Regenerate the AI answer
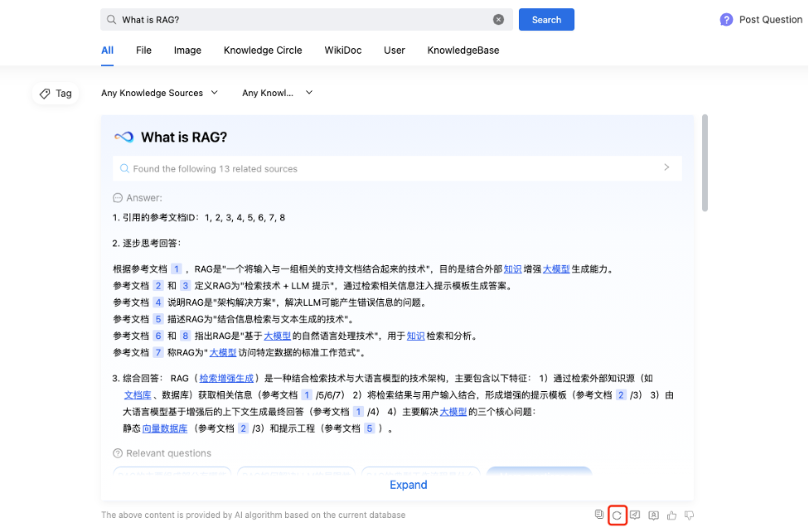The width and height of the screenshot is (809, 532). pyautogui.click(x=617, y=515)
